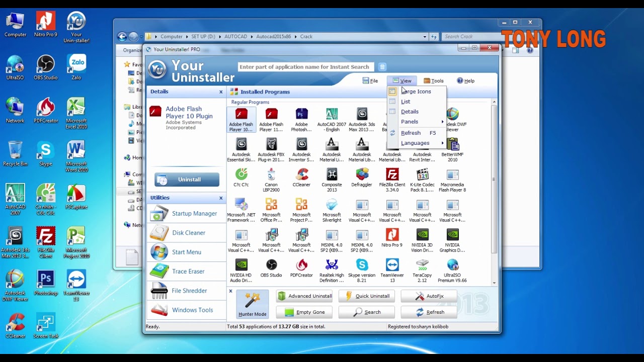This screenshot has height=362, width=644.
Task: Select Microsoft Silverlight program icon
Action: click(x=332, y=210)
